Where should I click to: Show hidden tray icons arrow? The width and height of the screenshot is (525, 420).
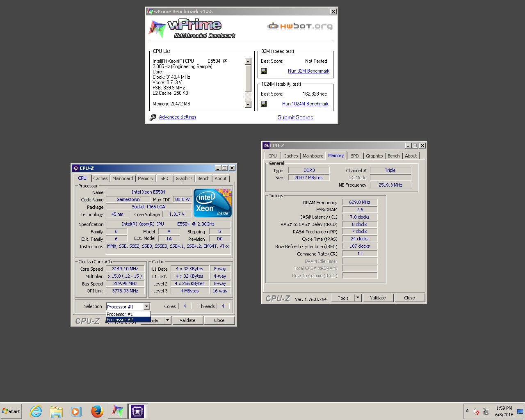point(467,411)
